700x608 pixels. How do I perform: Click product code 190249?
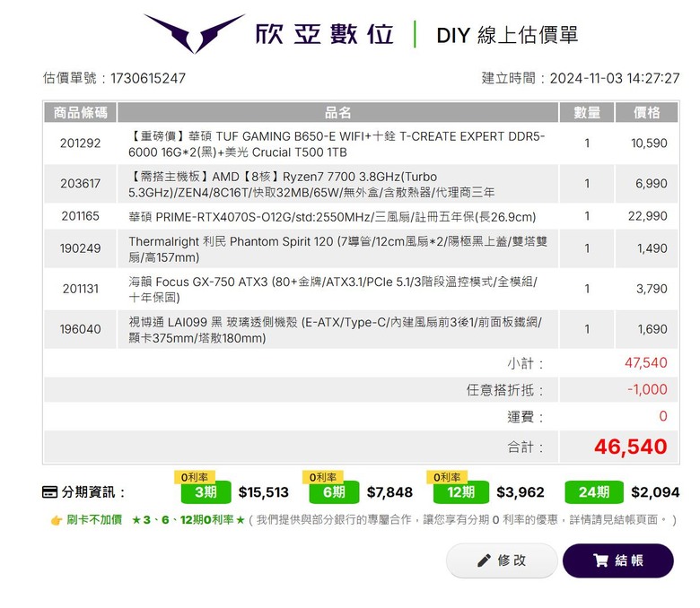[x=81, y=248]
